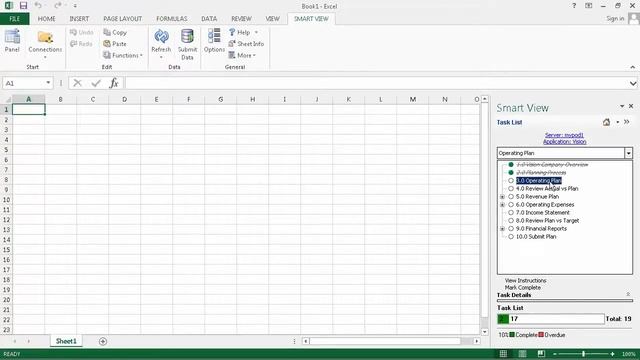Expand the formula bar
Image resolution: width=640 pixels, height=360 pixels.
(x=633, y=83)
